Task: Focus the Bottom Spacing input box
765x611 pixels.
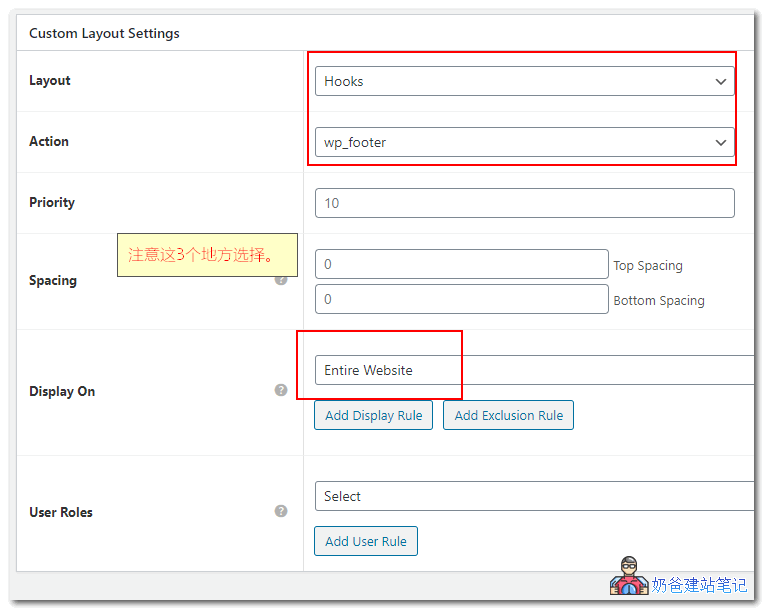Action: (461, 299)
